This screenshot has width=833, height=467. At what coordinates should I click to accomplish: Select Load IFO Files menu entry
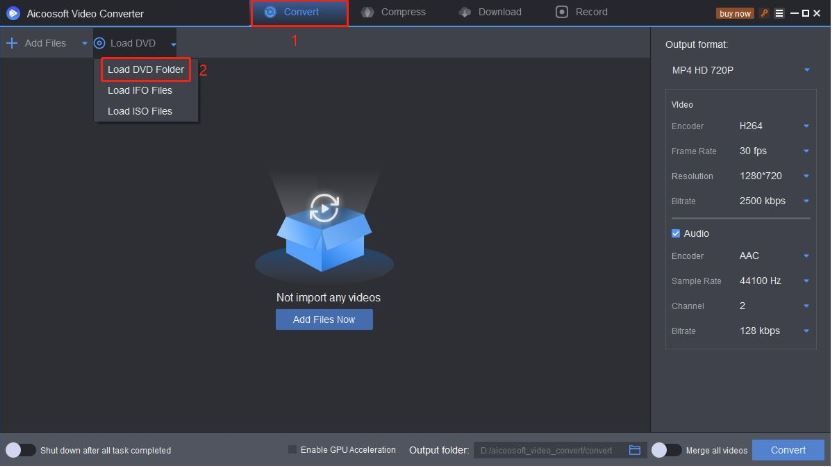(x=140, y=90)
